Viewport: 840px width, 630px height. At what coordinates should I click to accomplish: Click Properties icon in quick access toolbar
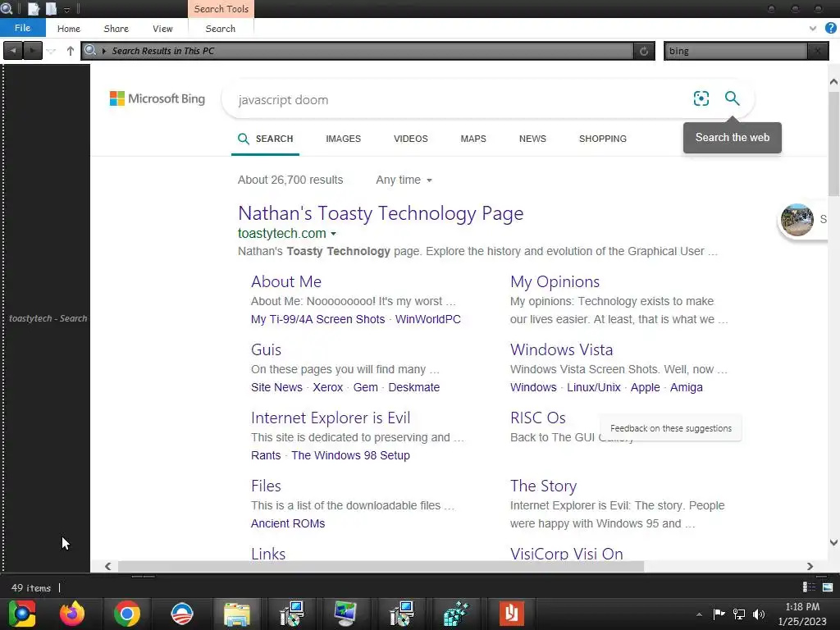click(33, 8)
